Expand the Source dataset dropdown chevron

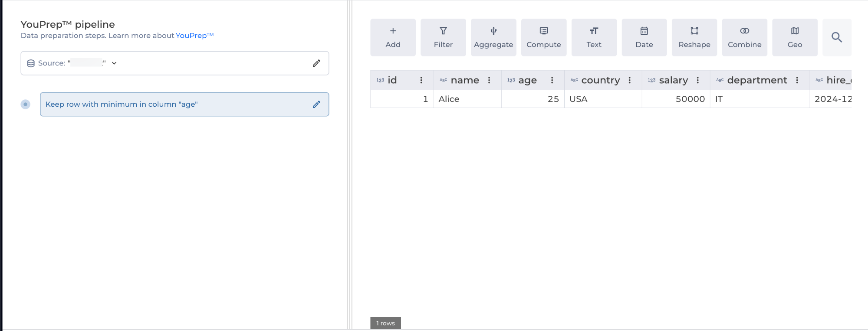coord(114,63)
